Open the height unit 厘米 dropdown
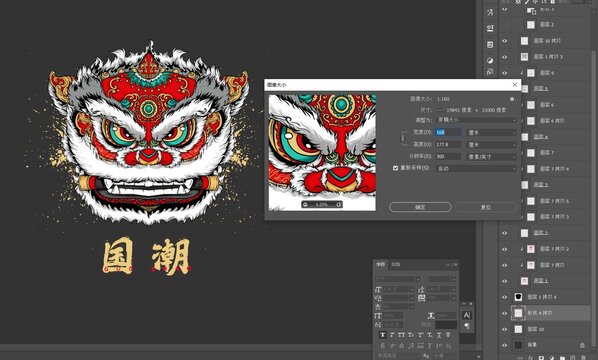This screenshot has width=598, height=360. click(x=492, y=145)
